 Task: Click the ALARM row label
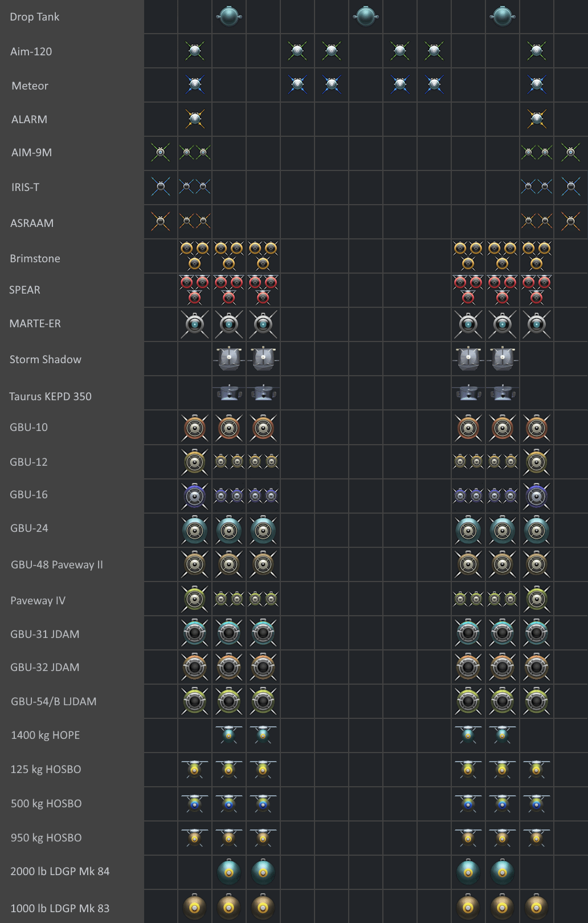coord(30,119)
